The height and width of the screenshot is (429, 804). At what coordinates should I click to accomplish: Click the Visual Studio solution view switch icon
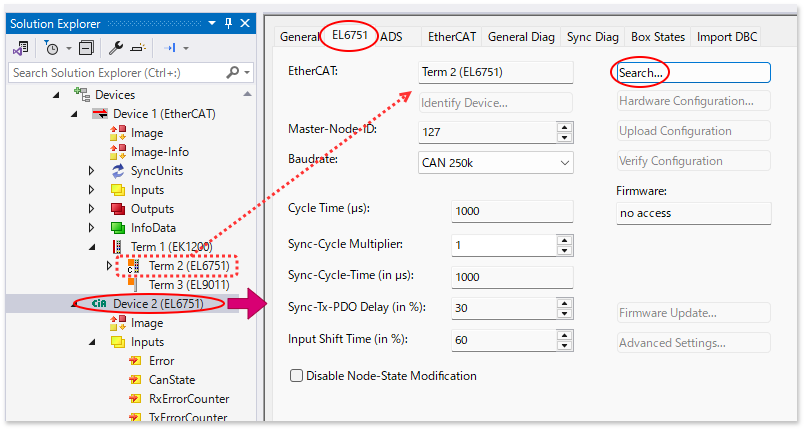click(21, 47)
